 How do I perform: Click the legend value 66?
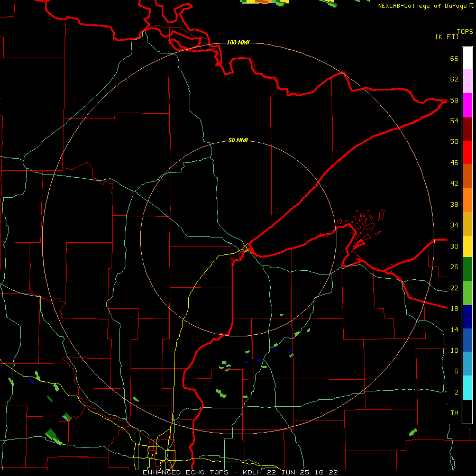[x=454, y=59]
